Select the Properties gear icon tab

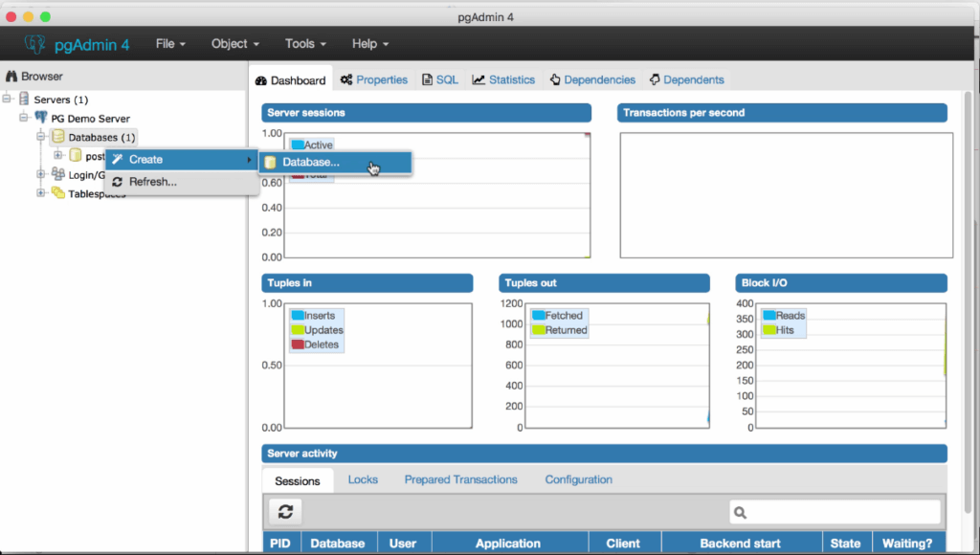tap(348, 79)
